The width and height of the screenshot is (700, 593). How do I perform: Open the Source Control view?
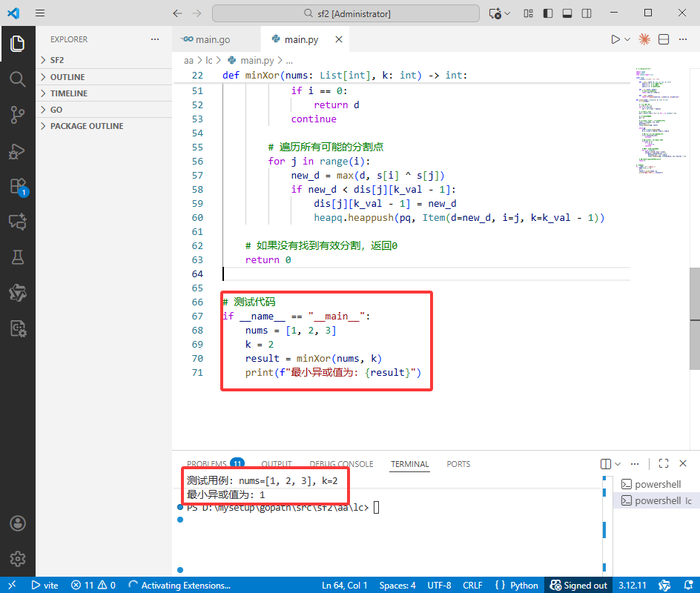(x=17, y=115)
